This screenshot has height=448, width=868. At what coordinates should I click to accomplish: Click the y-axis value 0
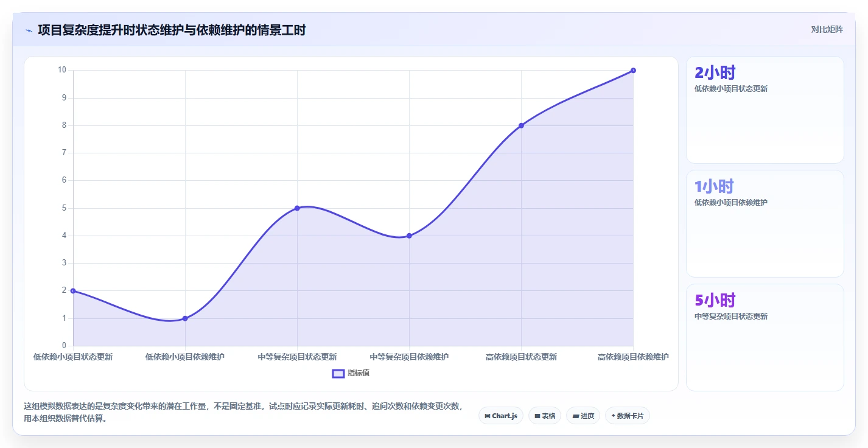pyautogui.click(x=64, y=346)
